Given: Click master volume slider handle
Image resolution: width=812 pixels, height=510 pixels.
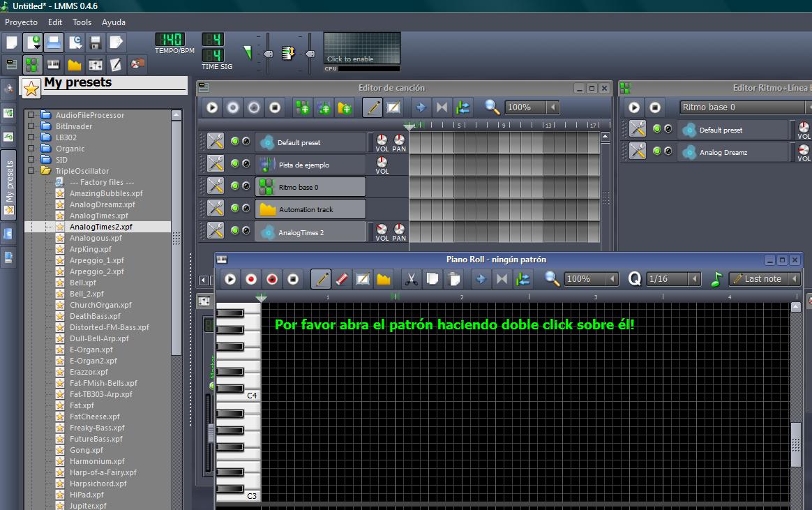Looking at the screenshot, I should pyautogui.click(x=269, y=54).
